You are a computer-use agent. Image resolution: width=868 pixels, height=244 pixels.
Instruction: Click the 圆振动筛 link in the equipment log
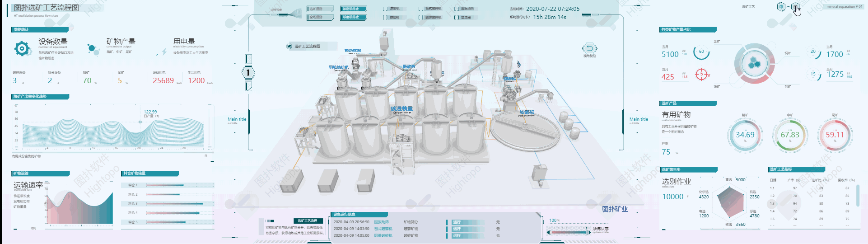[x=381, y=222]
